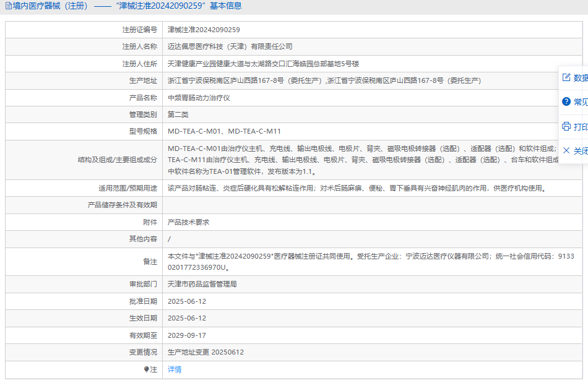The width and height of the screenshot is (588, 383).
Task: Click the 其他内容 row label
Action: coord(143,239)
